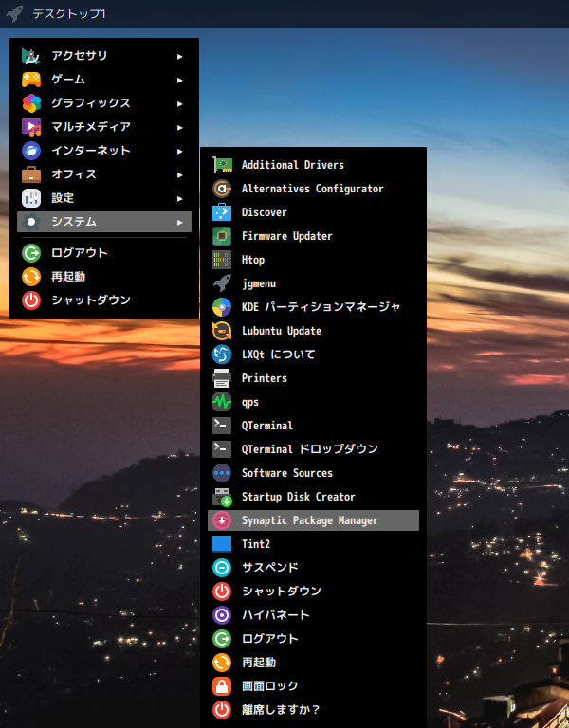Expand the ゲーム submenu arrow
The height and width of the screenshot is (728, 569).
180,81
